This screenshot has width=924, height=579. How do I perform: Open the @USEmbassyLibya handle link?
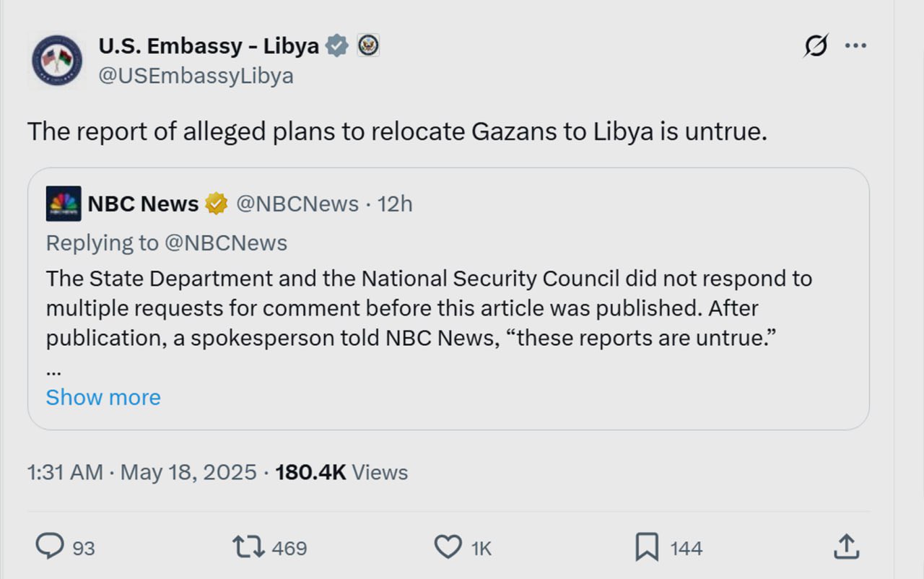coord(196,76)
